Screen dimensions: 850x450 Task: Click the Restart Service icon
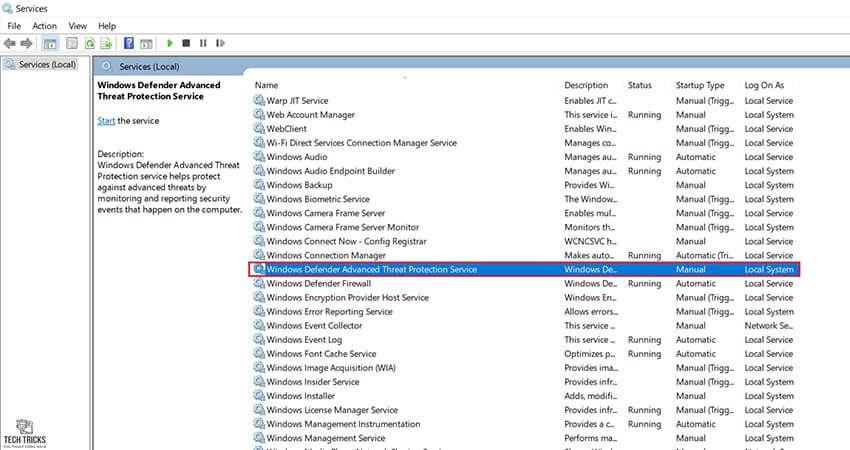coord(220,43)
